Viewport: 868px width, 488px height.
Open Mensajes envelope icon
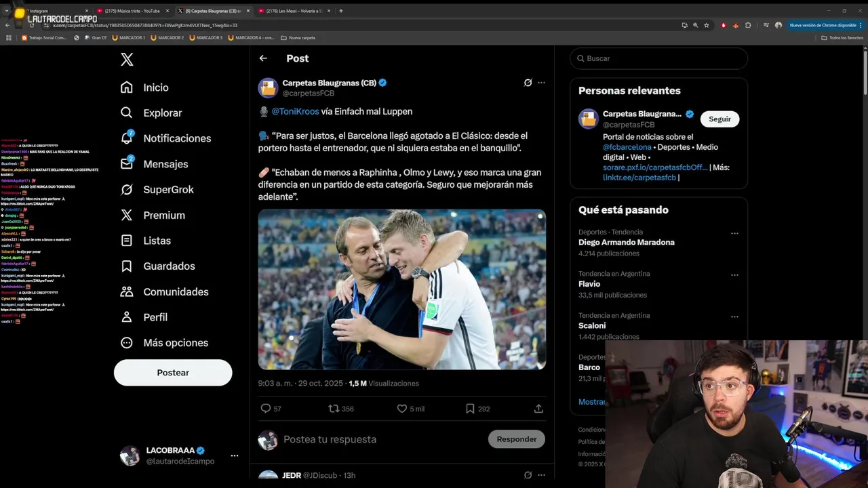pos(154,164)
